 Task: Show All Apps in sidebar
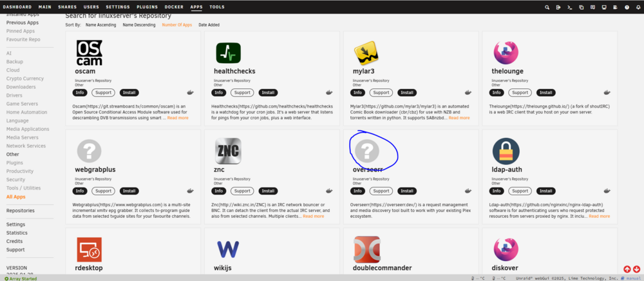15,197
